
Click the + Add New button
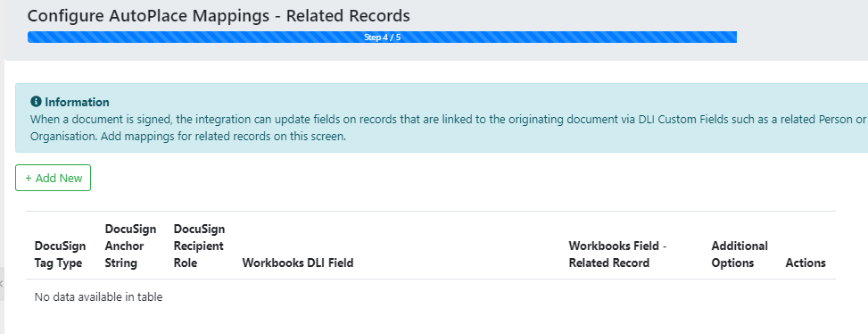(x=54, y=178)
